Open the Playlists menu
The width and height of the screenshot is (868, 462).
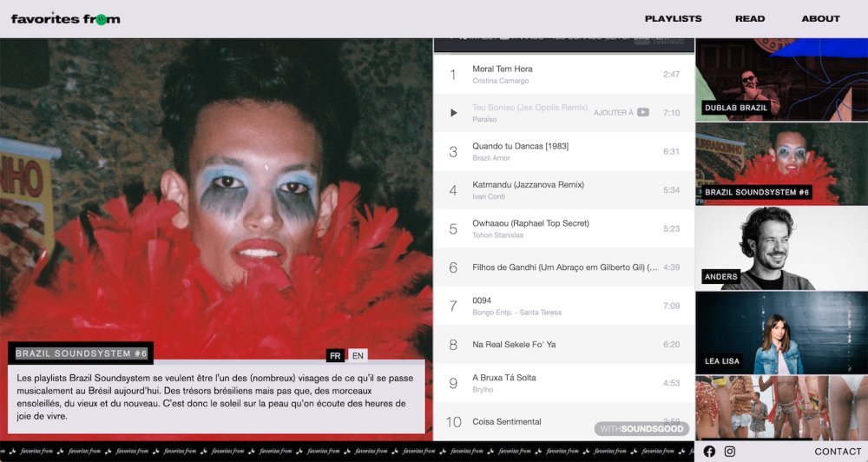[x=673, y=18]
